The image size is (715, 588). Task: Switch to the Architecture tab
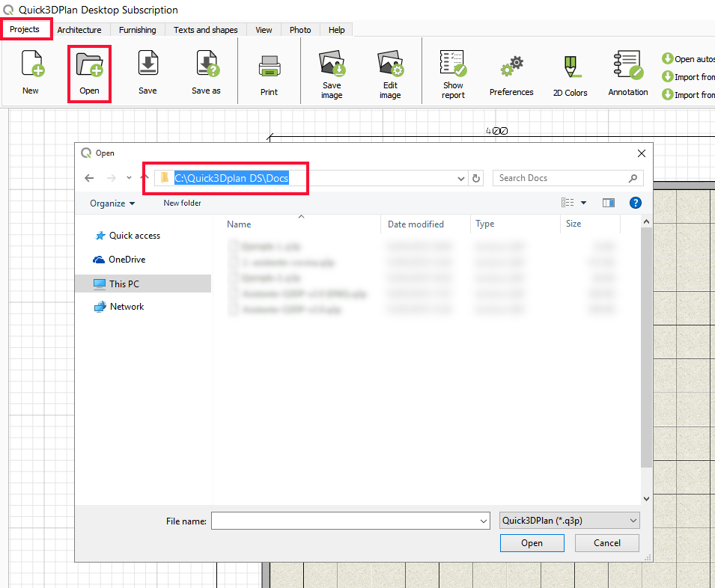click(79, 30)
